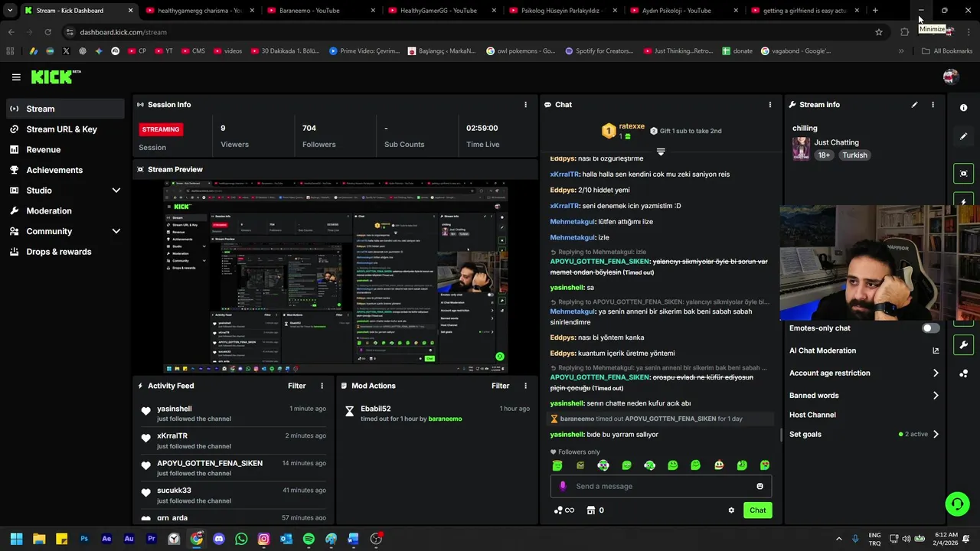The image size is (980, 551).
Task: Open Stream URL & Key page
Action: pos(65,129)
